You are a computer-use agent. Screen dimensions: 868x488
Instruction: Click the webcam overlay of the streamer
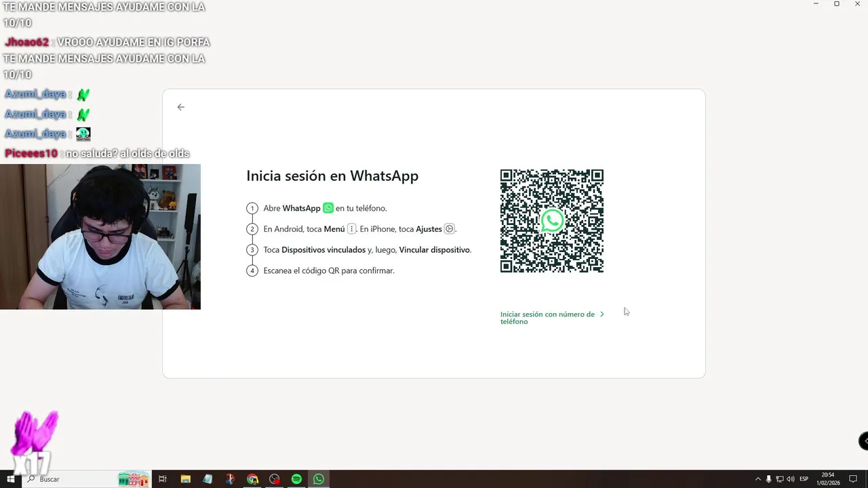point(100,237)
